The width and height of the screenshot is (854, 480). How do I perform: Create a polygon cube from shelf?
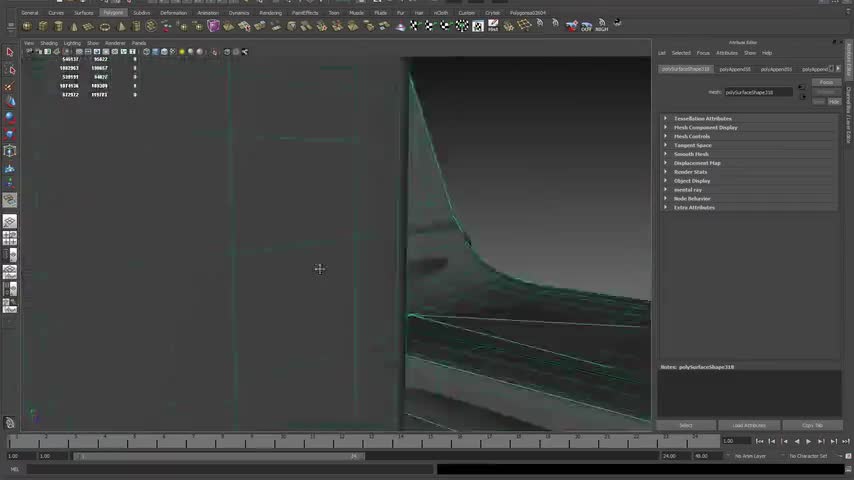click(42, 26)
